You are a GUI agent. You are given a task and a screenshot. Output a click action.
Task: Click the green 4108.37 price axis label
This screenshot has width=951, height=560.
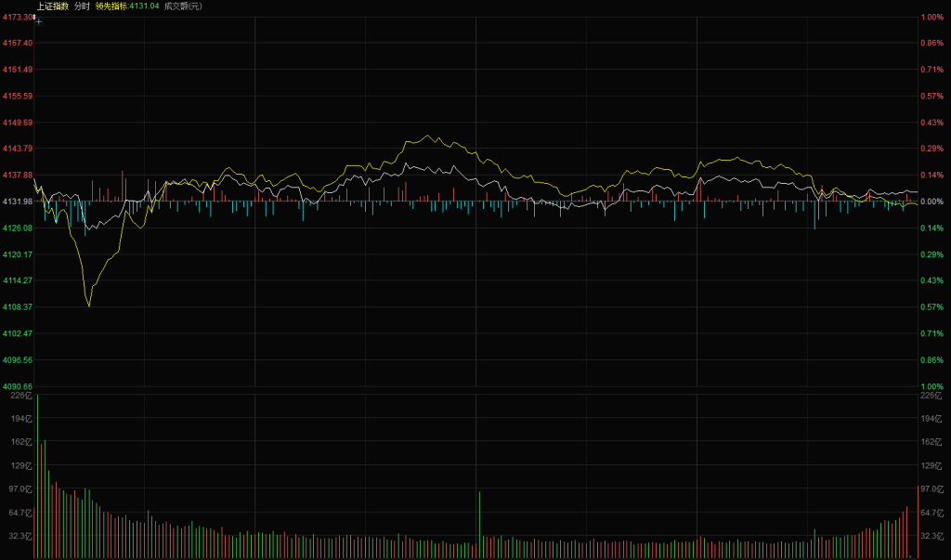tap(17, 306)
